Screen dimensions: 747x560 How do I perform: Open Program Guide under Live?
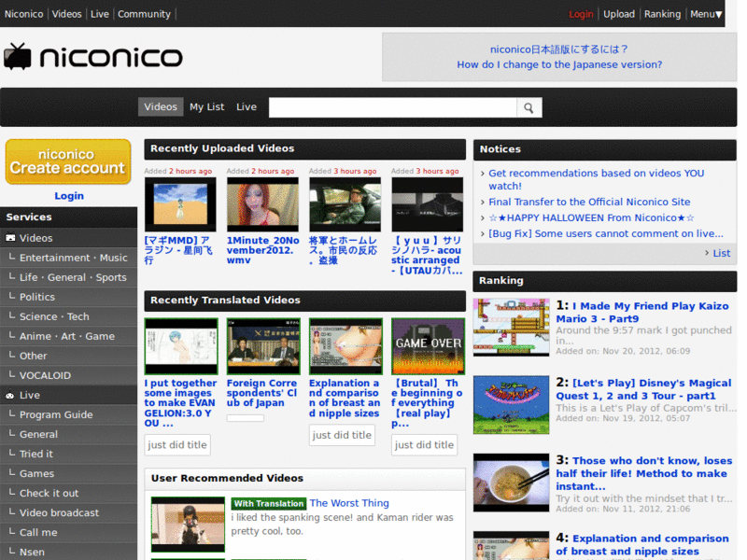click(x=68, y=414)
